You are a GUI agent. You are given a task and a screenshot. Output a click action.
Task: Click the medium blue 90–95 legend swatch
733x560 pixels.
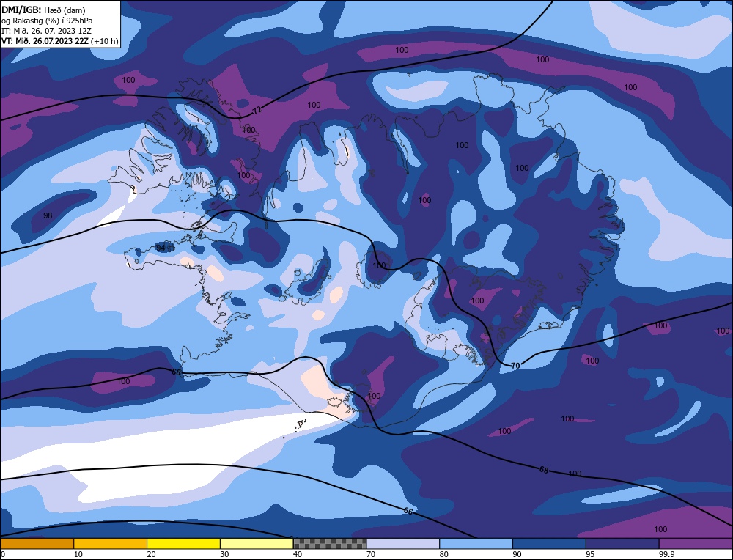[x=549, y=544]
